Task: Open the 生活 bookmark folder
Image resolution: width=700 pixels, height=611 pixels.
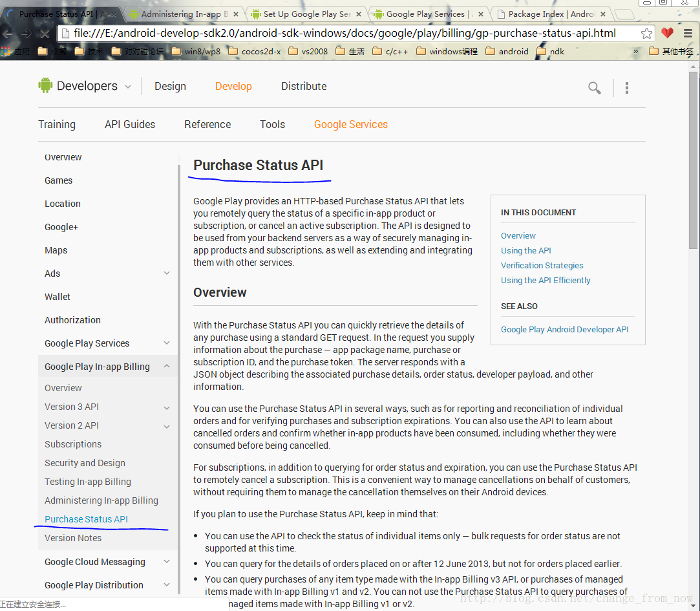Action: pos(350,51)
